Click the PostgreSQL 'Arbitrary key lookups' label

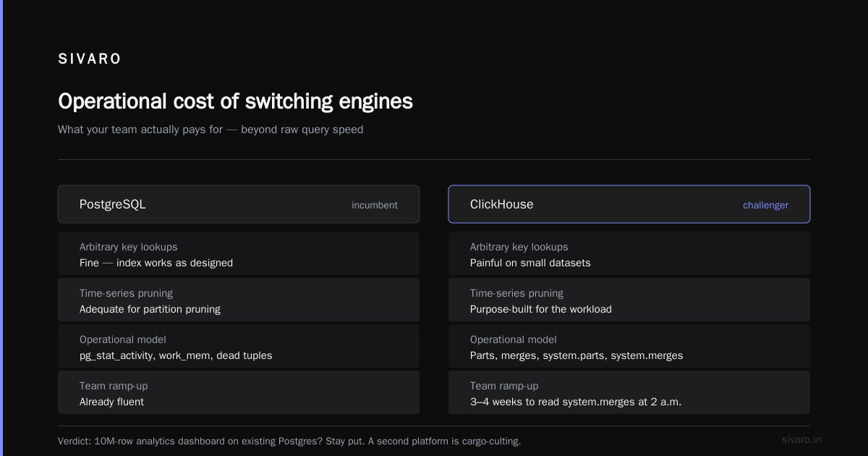coord(128,247)
